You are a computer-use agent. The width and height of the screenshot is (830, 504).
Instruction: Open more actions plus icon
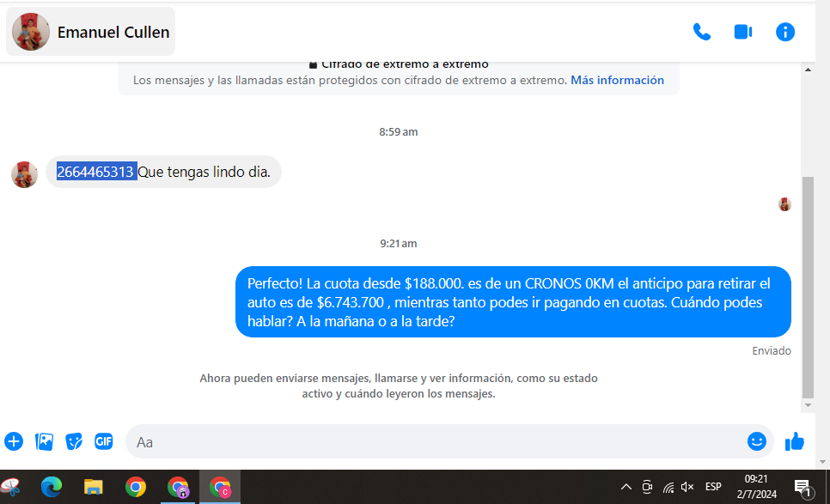(x=14, y=441)
